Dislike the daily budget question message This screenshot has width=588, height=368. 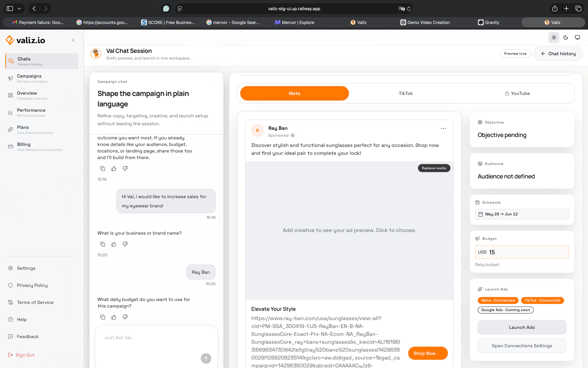coord(125,317)
